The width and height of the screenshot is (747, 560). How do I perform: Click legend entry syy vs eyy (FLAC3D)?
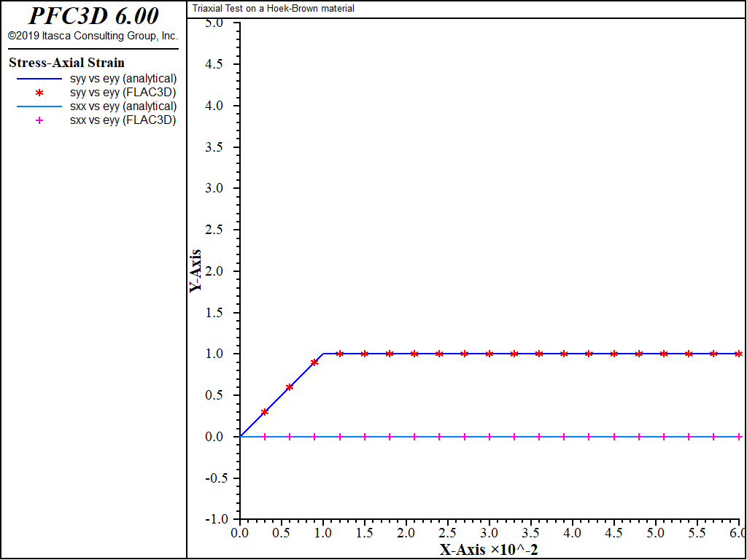(123, 93)
